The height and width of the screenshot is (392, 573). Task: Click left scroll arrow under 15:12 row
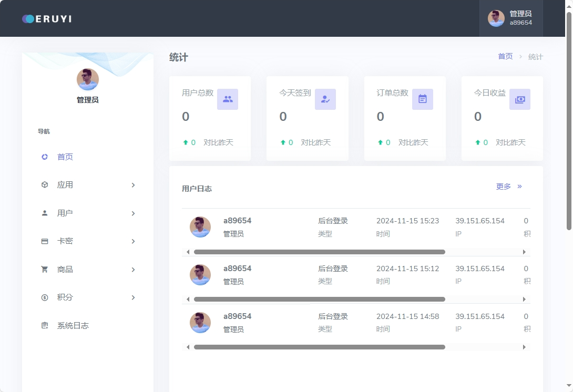click(188, 299)
